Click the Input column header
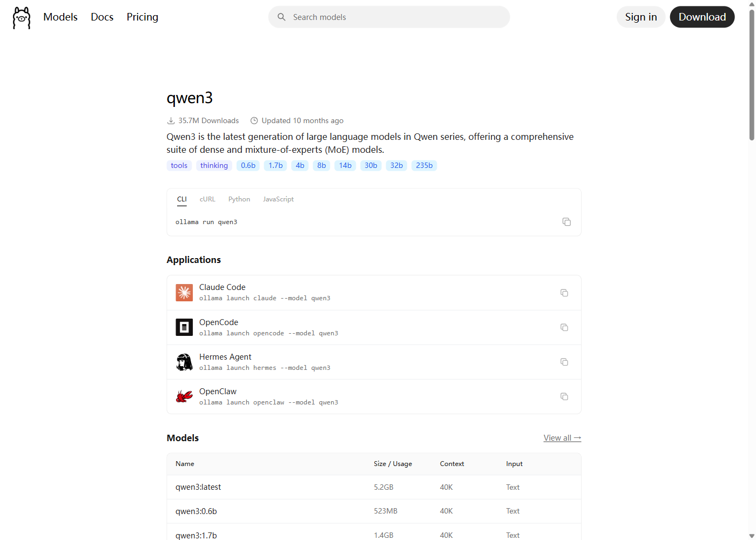 point(514,464)
